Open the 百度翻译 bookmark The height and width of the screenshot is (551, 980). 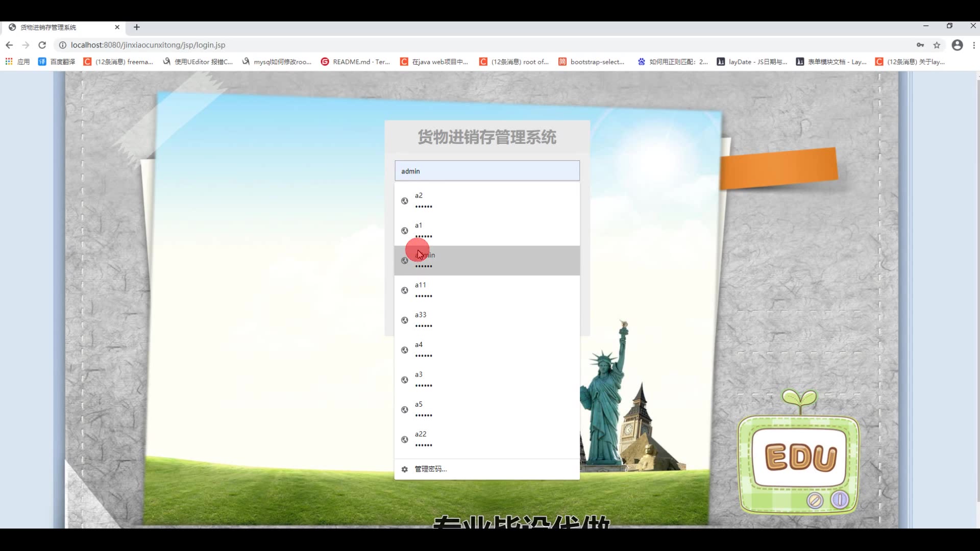57,62
